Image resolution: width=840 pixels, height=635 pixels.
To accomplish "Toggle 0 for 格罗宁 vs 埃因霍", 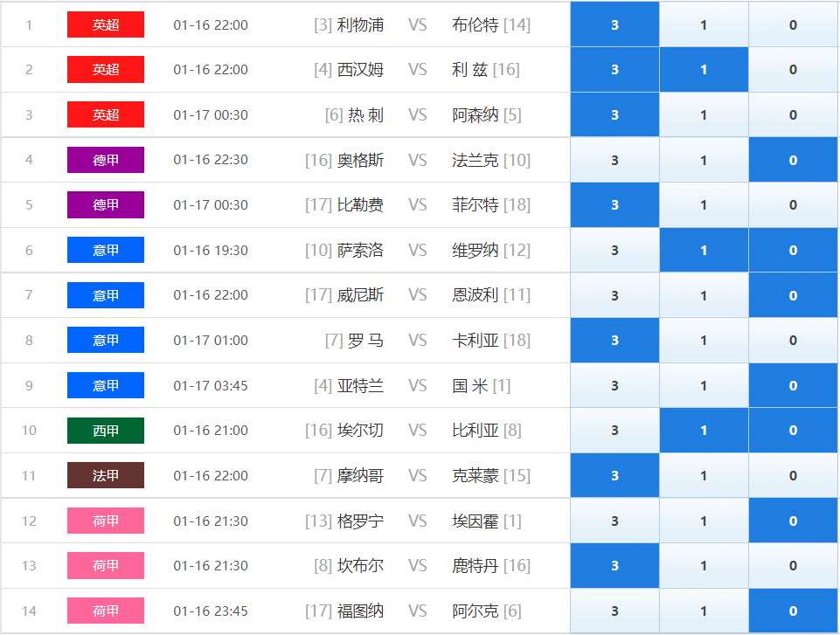I will 793,521.
